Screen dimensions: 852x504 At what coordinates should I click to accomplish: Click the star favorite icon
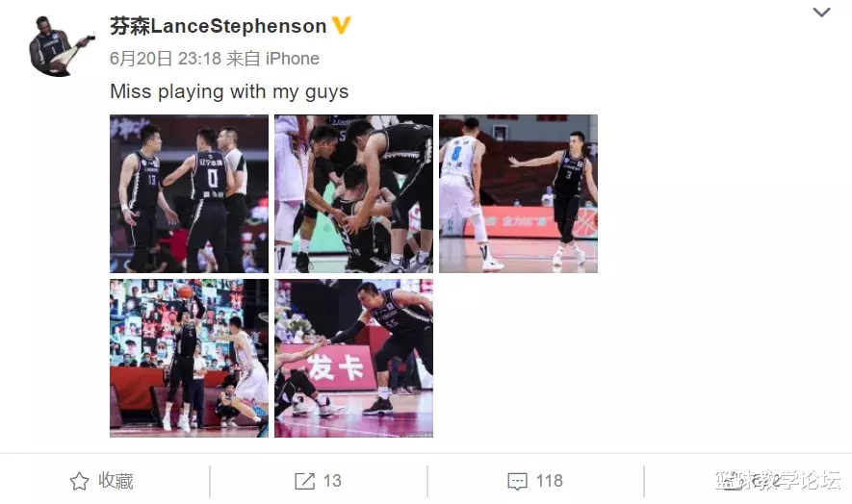79,481
